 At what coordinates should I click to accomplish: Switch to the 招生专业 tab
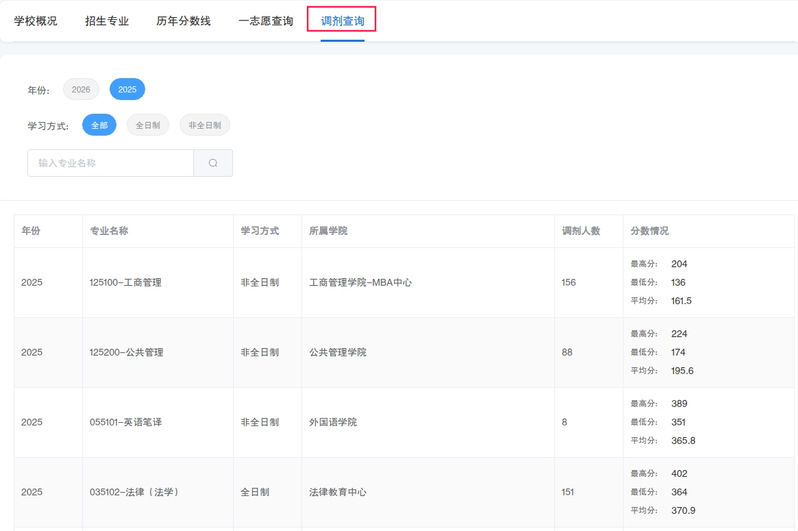107,21
